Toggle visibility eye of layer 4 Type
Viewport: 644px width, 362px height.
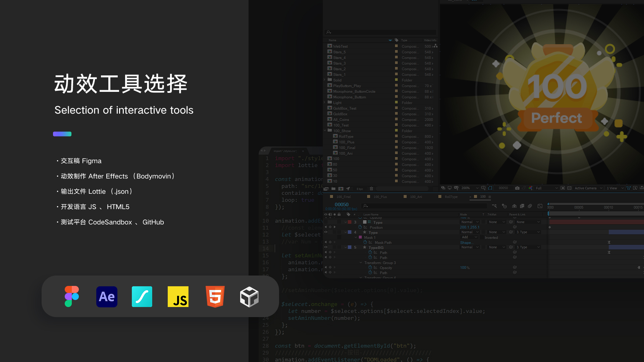[326, 232]
